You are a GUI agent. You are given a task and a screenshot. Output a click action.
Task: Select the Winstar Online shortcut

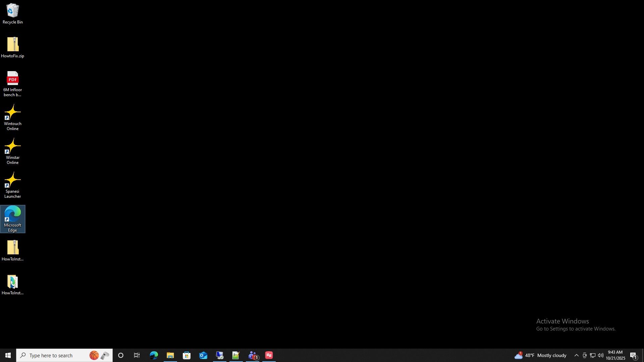pyautogui.click(x=12, y=151)
